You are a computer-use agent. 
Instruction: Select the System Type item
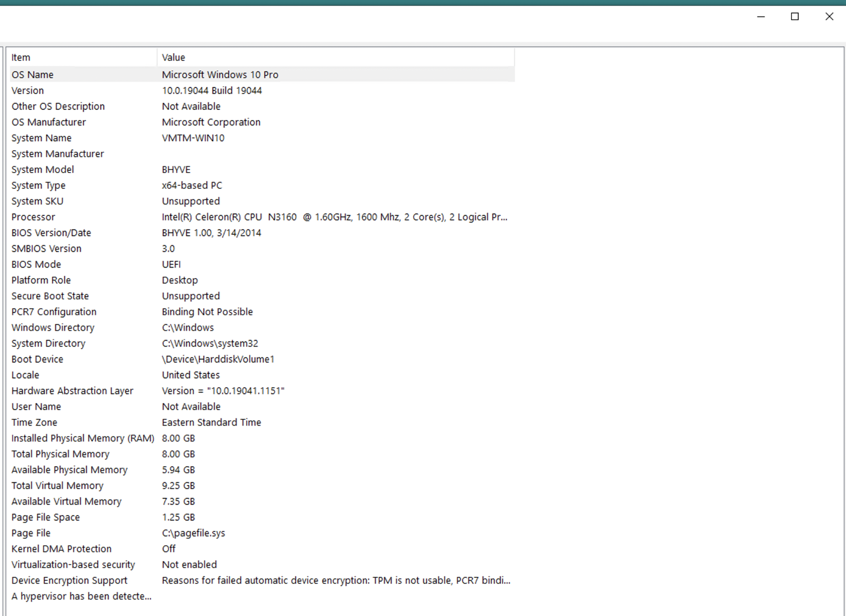pos(39,185)
